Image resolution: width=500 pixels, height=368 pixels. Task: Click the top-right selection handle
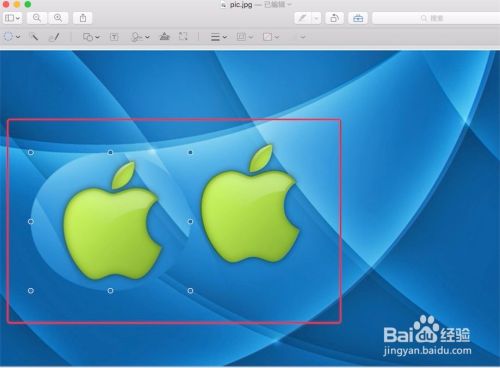click(190, 152)
